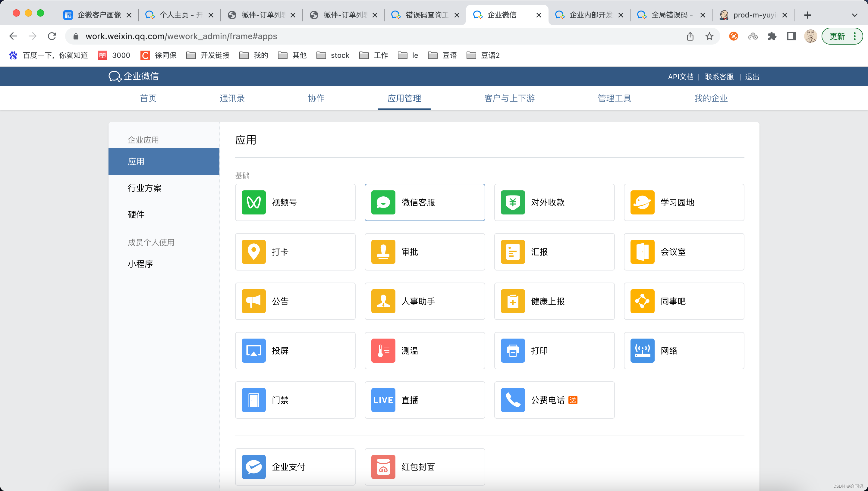
Task: Switch to the 通讯录 navigation tab
Action: click(232, 98)
